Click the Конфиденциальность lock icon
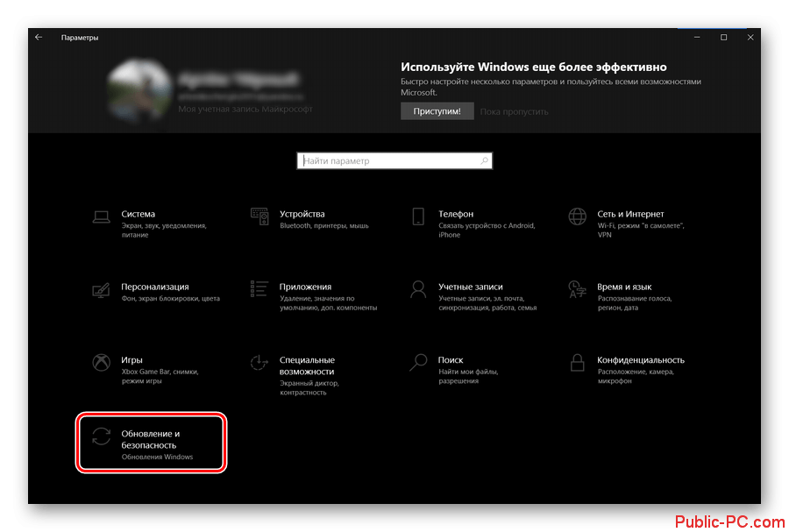This screenshot has height=532, width=789. click(x=577, y=363)
